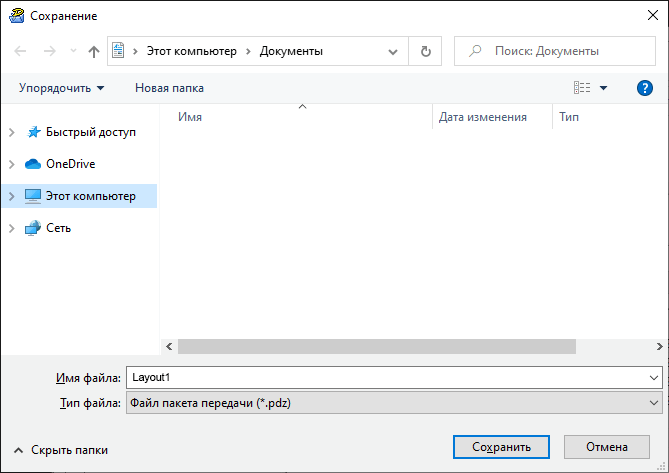Open help with the question mark icon

(645, 88)
